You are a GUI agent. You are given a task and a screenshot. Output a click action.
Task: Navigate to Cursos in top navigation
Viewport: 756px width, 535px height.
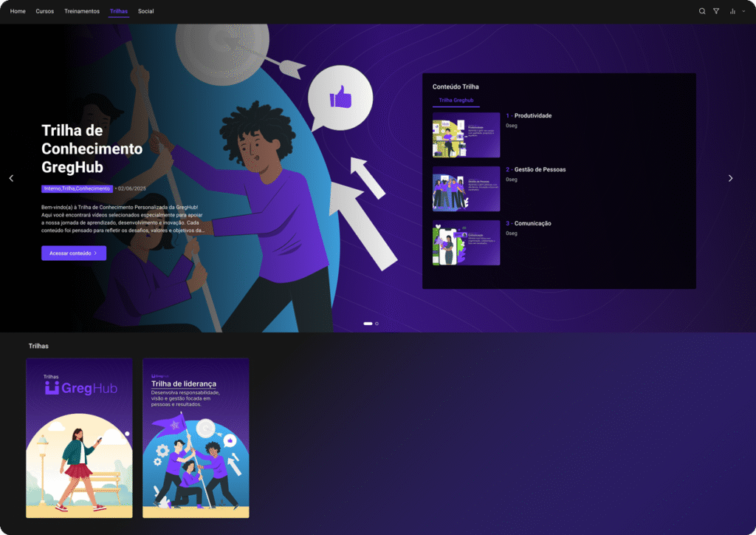(44, 11)
